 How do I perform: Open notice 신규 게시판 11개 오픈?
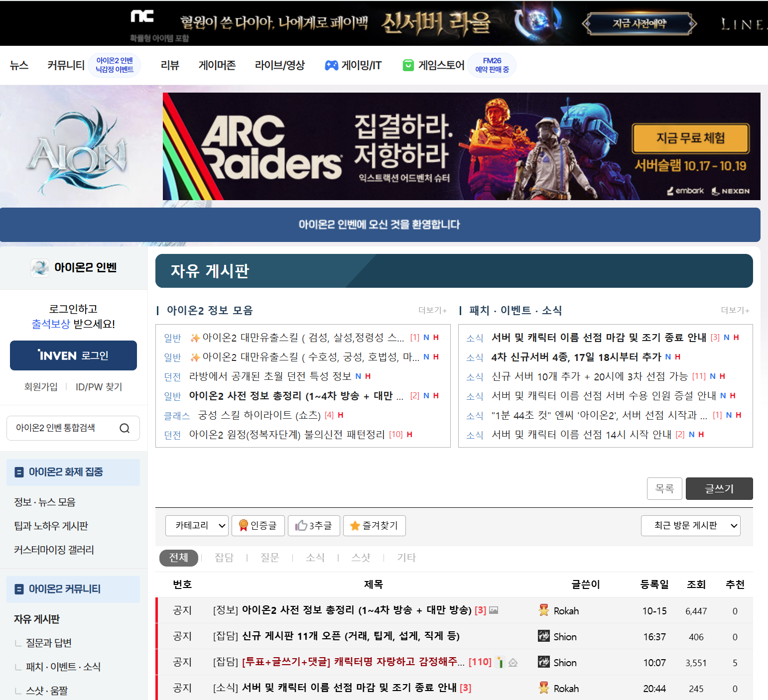click(x=351, y=636)
